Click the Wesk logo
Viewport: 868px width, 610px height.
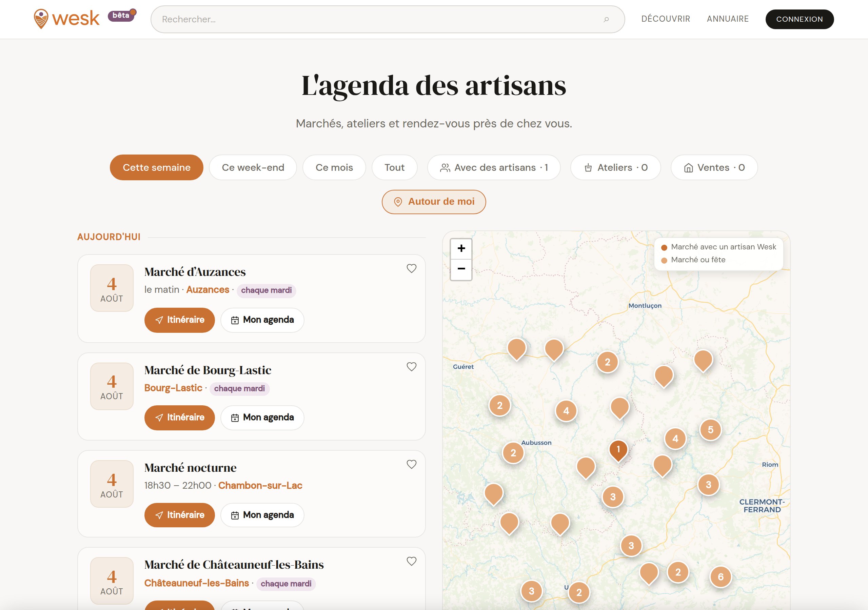coord(66,19)
